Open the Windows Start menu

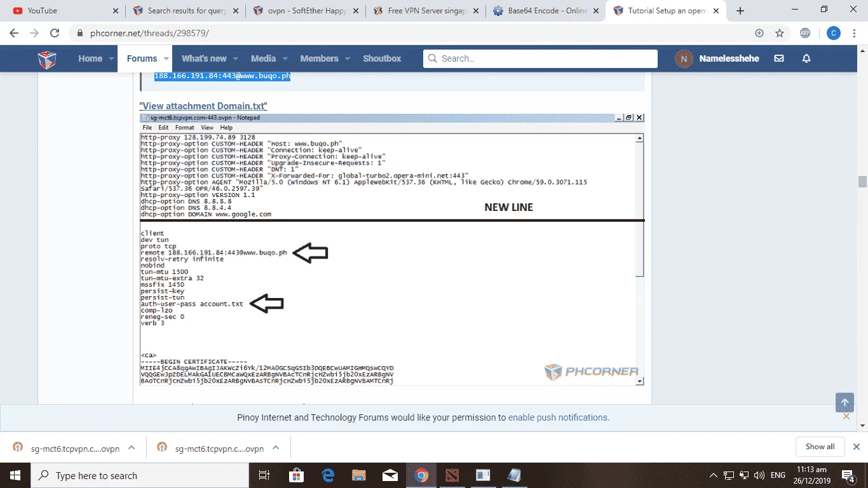coord(15,475)
